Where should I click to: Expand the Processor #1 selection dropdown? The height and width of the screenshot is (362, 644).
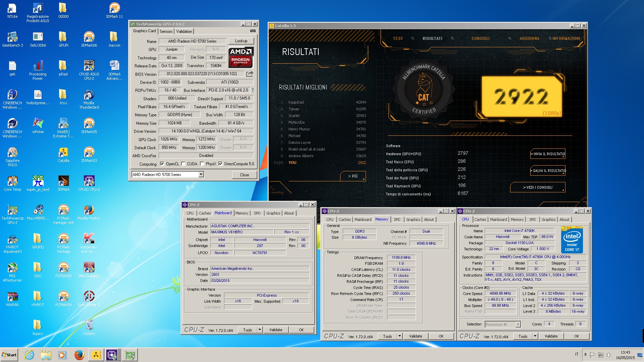(518, 324)
